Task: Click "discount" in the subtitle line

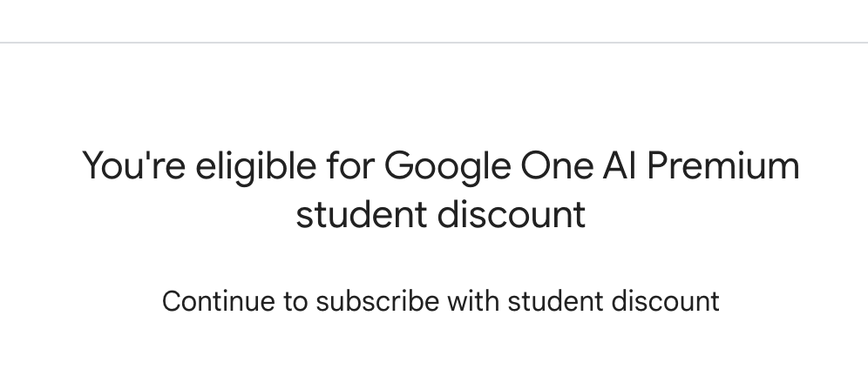Action: (x=665, y=301)
